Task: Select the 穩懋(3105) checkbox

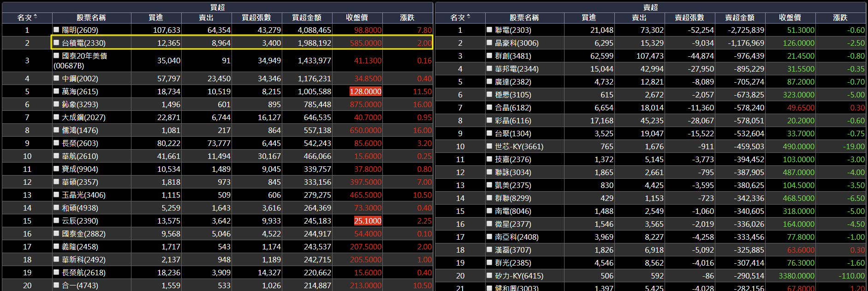Action: tap(489, 94)
